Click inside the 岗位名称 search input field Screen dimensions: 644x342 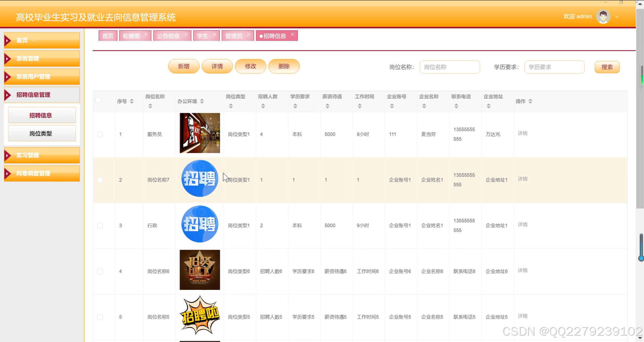[x=449, y=67]
